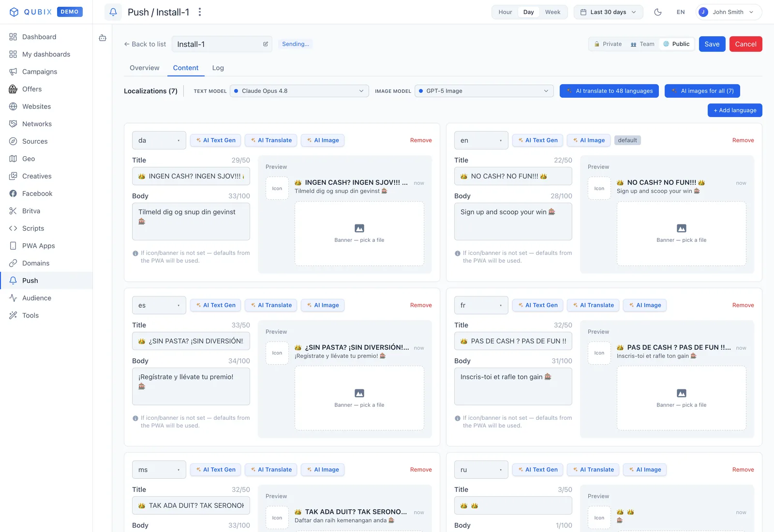This screenshot has width=774, height=532.
Task: Open the three-dot menu beside Push / Install-1
Action: tap(200, 12)
